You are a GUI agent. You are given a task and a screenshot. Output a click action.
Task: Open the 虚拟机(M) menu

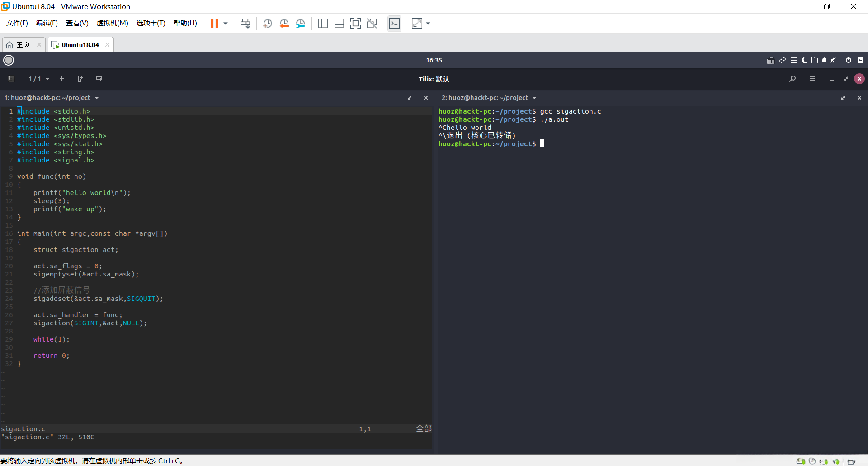[x=112, y=23]
